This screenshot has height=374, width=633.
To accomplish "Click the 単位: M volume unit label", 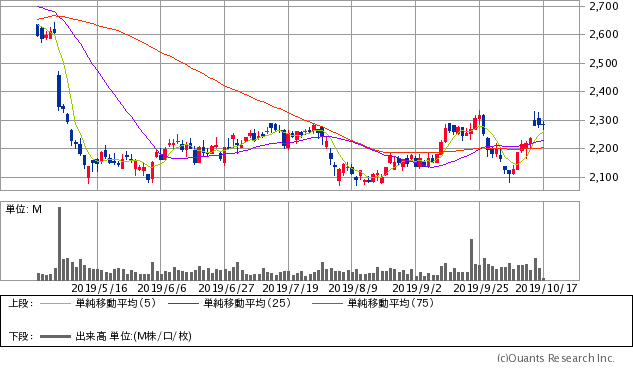I will (x=23, y=209).
